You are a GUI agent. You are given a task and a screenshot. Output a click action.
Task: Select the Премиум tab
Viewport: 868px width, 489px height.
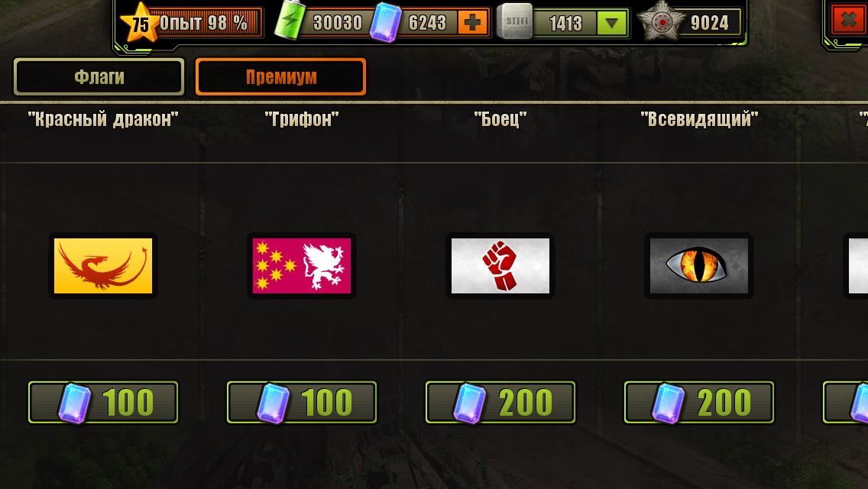pyautogui.click(x=280, y=77)
